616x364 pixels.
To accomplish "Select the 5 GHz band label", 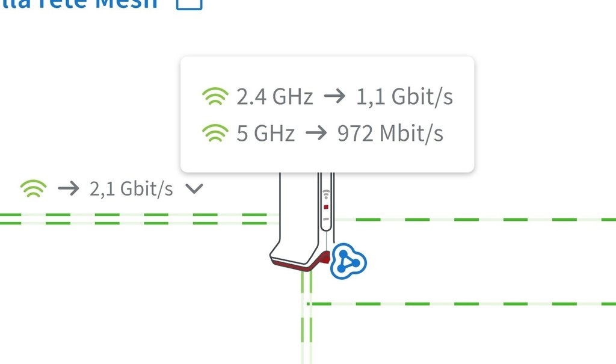I will point(265,133).
